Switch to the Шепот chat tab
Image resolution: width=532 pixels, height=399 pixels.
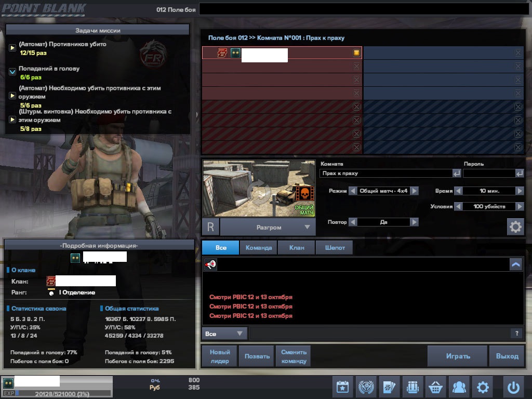[x=335, y=247]
